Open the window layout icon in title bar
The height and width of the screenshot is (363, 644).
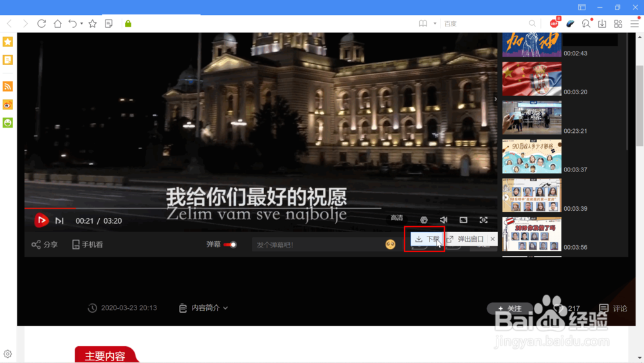click(582, 7)
